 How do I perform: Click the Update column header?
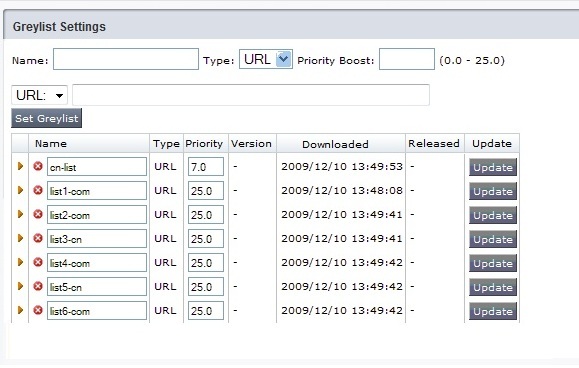pos(492,144)
